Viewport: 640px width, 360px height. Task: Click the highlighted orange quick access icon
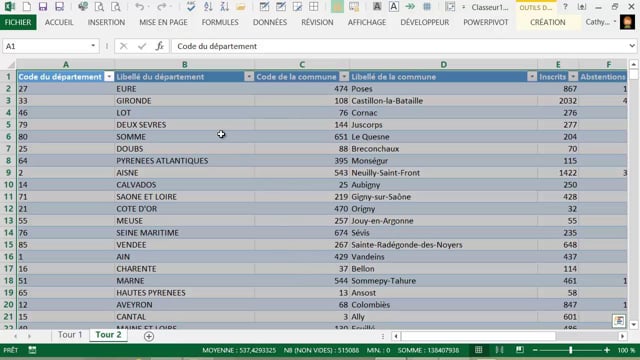tap(337, 7)
